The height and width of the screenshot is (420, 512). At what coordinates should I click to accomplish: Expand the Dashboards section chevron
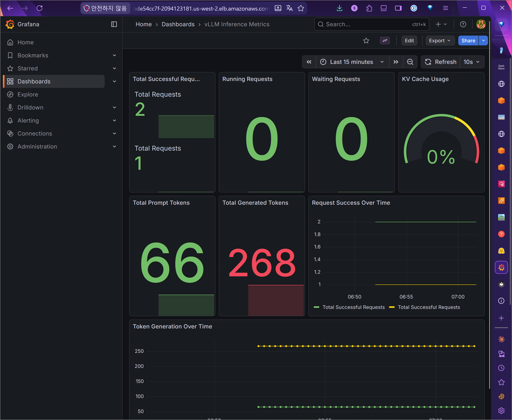tap(114, 82)
